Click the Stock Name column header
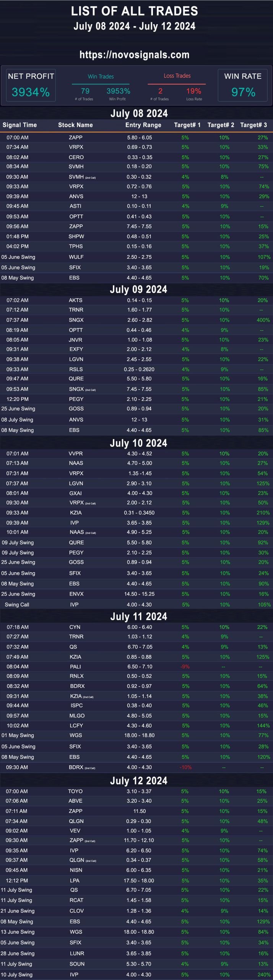Viewport: 273px width, 980px height. click(x=75, y=125)
